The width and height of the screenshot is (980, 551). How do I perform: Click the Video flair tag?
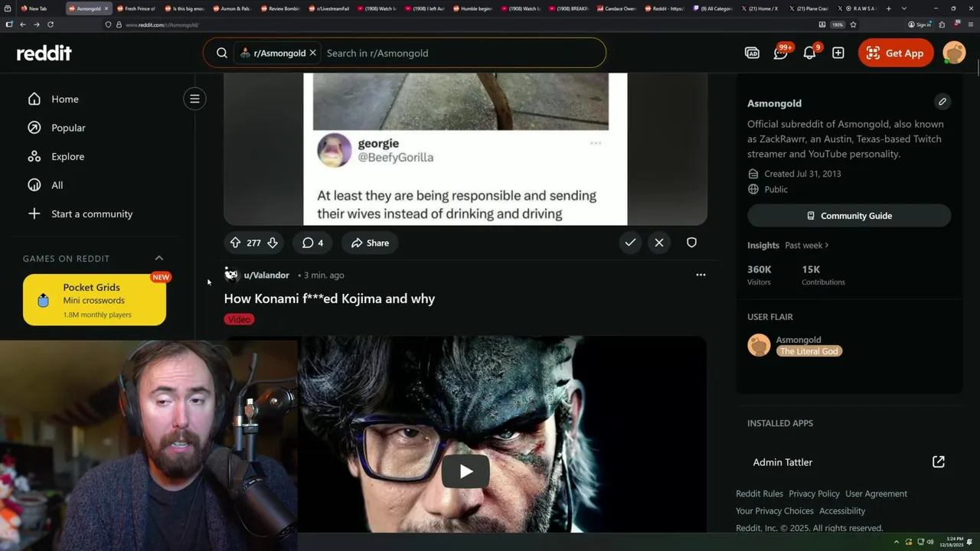239,319
